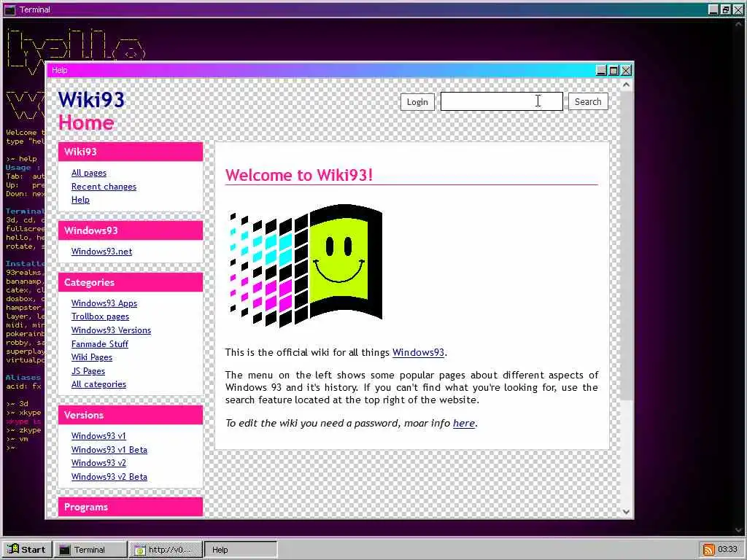
Task: Switch to Terminal taskbar item
Action: [x=90, y=550]
